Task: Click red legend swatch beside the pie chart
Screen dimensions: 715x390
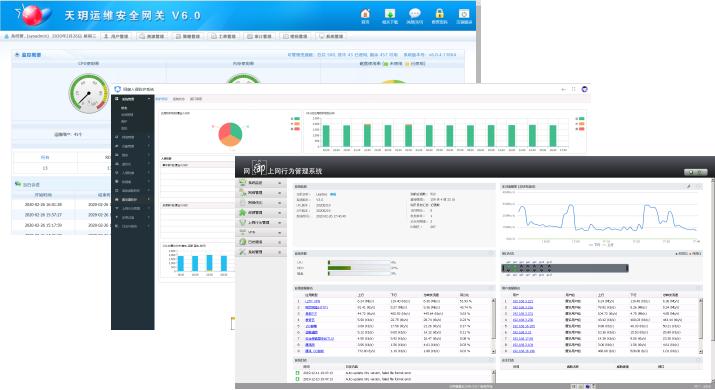Action: tap(297, 129)
